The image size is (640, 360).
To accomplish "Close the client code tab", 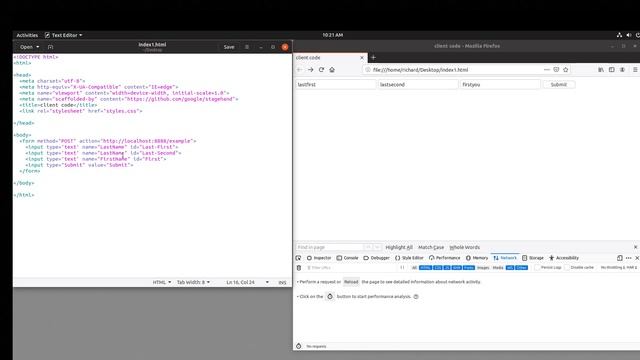I will [362, 58].
